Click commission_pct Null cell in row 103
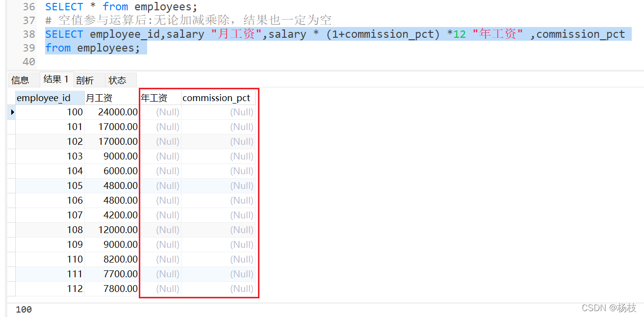 coord(218,156)
